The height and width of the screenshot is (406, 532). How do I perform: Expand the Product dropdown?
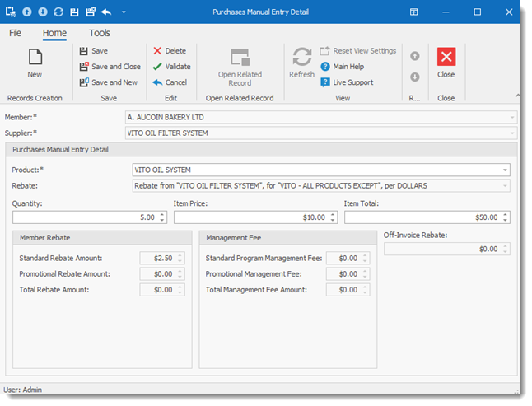click(504, 170)
